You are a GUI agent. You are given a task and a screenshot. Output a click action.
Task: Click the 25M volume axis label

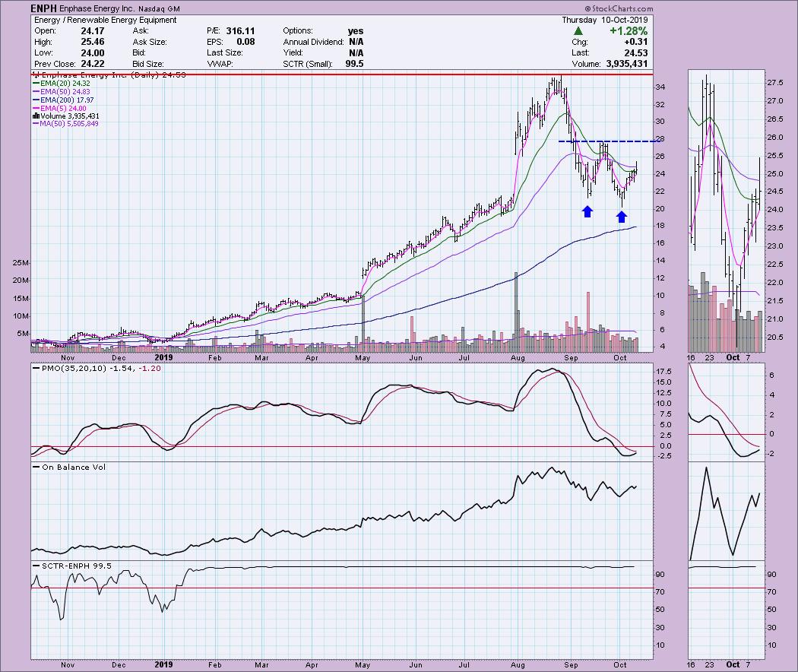point(21,263)
